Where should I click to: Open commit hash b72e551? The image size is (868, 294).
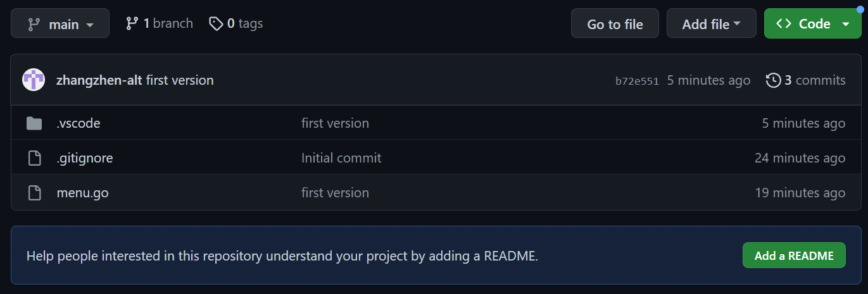[637, 81]
